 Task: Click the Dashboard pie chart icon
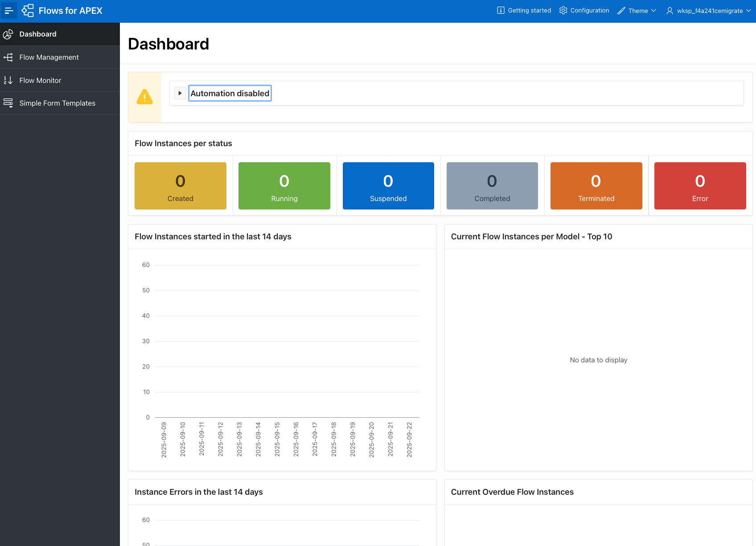coord(8,34)
